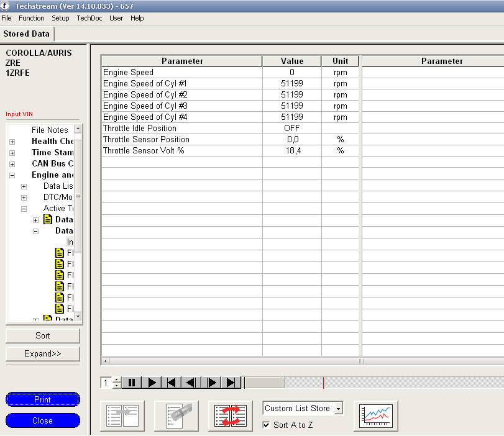Jump to first frame of recording
The image size is (504, 436).
pos(172,383)
